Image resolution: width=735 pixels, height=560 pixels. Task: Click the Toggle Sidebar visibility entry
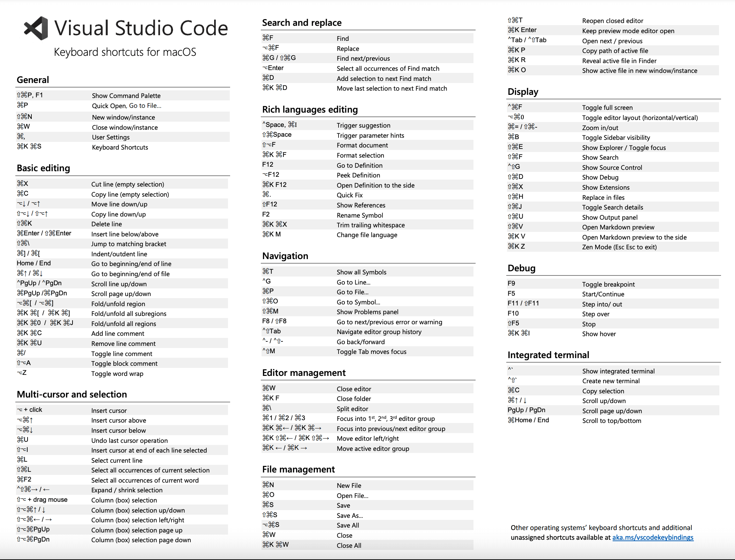[x=616, y=137]
